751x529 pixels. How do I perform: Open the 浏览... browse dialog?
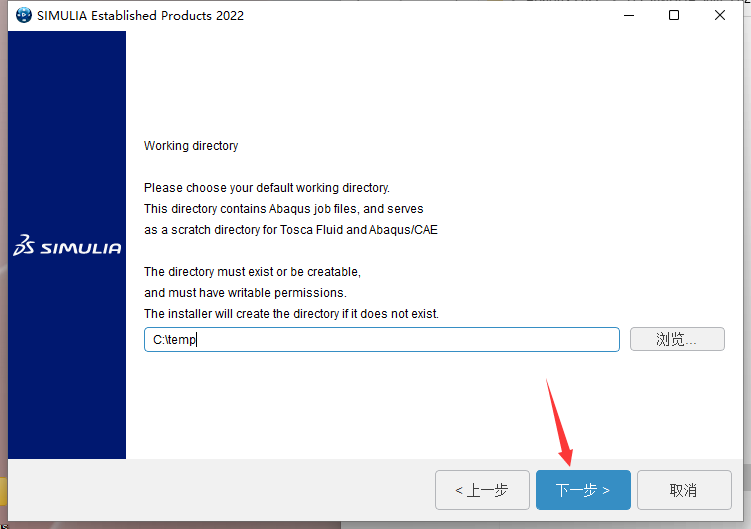coord(677,339)
